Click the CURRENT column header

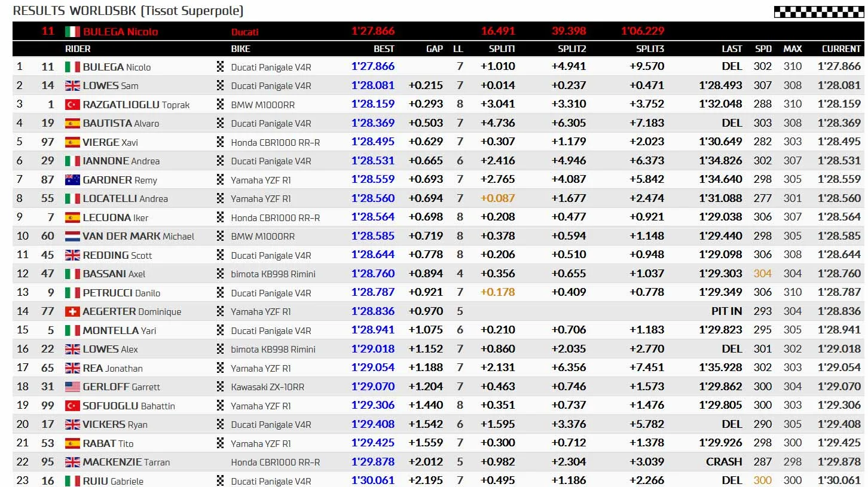(x=842, y=49)
